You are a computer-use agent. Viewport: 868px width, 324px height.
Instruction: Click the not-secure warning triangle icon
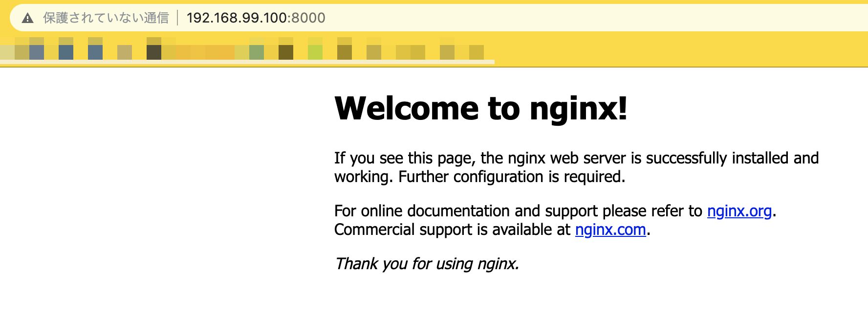[28, 18]
